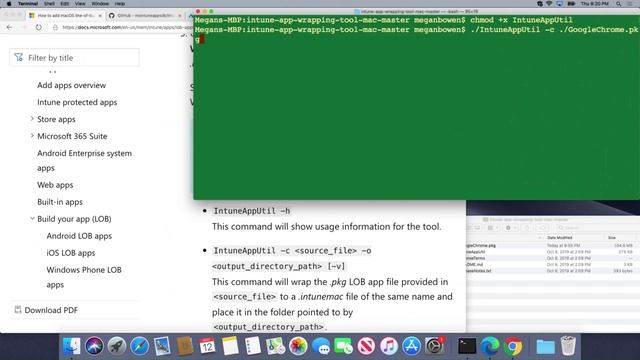Launch Siri from the Dock
The width and height of the screenshot is (640, 360).
94,346
